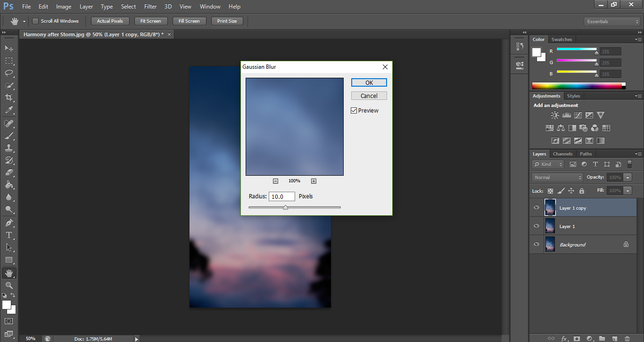Select the Quick Selection tool
Viewport: 644px width, 342px height.
(x=9, y=85)
